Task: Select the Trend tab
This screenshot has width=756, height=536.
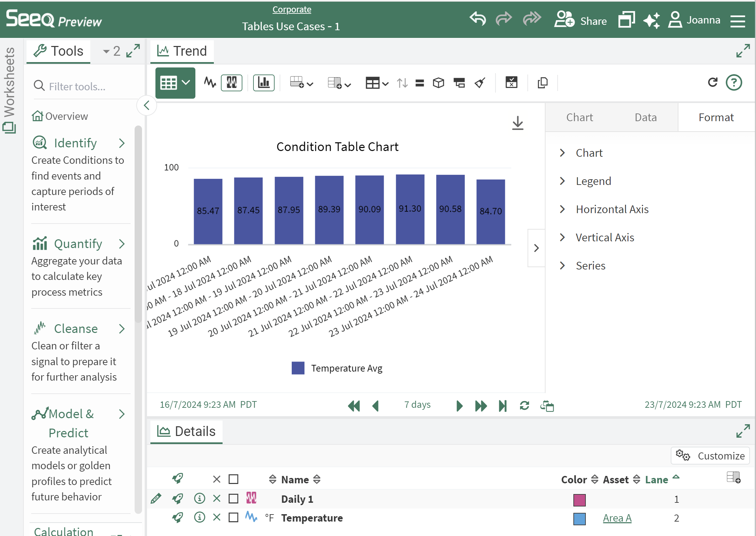Action: (182, 51)
